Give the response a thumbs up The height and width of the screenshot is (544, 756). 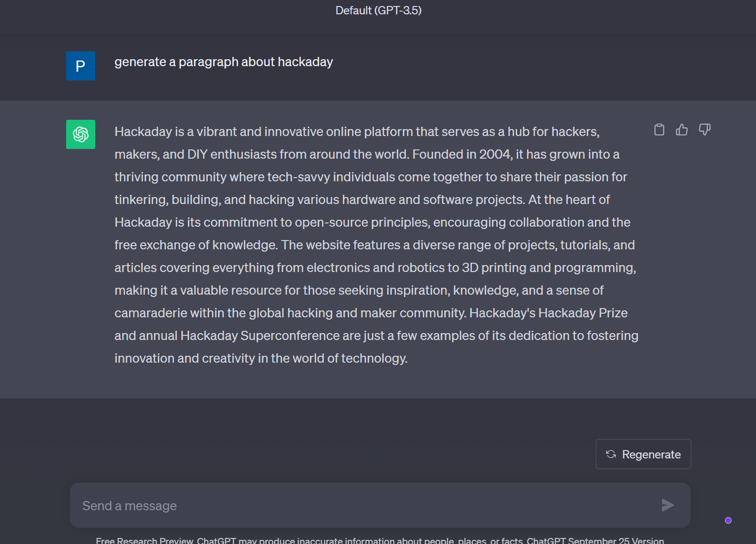point(682,130)
